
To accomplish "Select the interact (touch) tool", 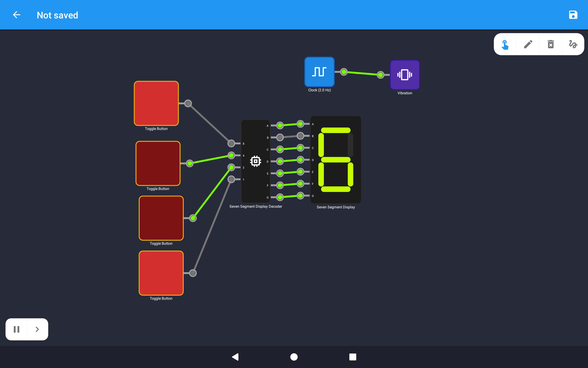I will [x=505, y=44].
